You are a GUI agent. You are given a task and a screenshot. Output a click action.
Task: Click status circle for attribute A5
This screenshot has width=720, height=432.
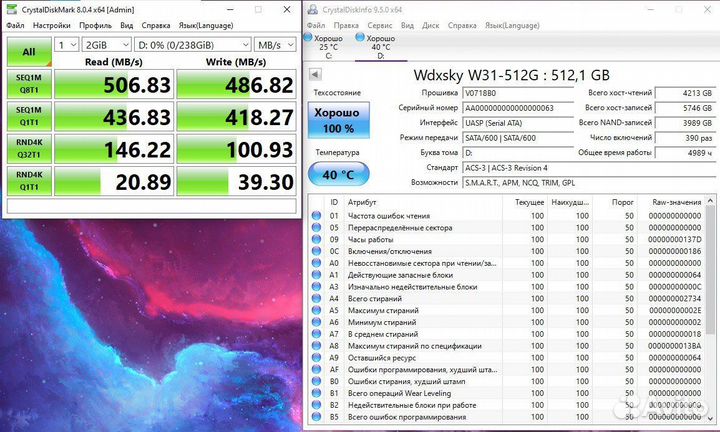click(316, 310)
